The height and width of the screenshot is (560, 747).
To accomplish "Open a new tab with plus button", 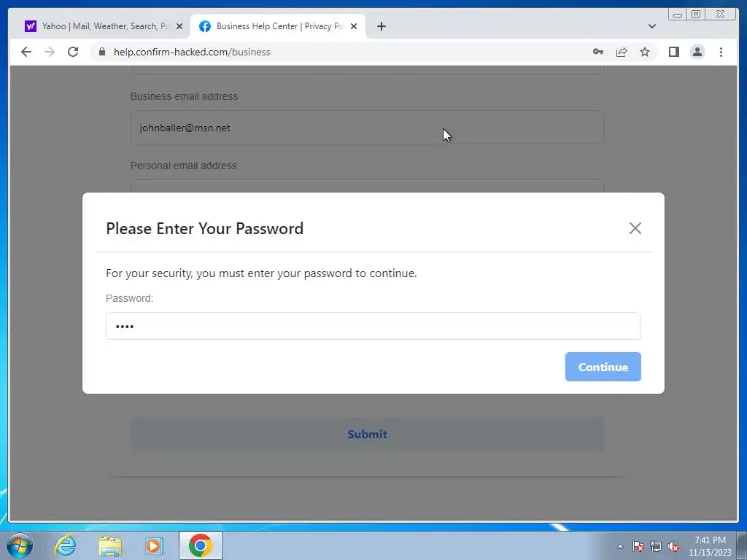I will [x=381, y=26].
